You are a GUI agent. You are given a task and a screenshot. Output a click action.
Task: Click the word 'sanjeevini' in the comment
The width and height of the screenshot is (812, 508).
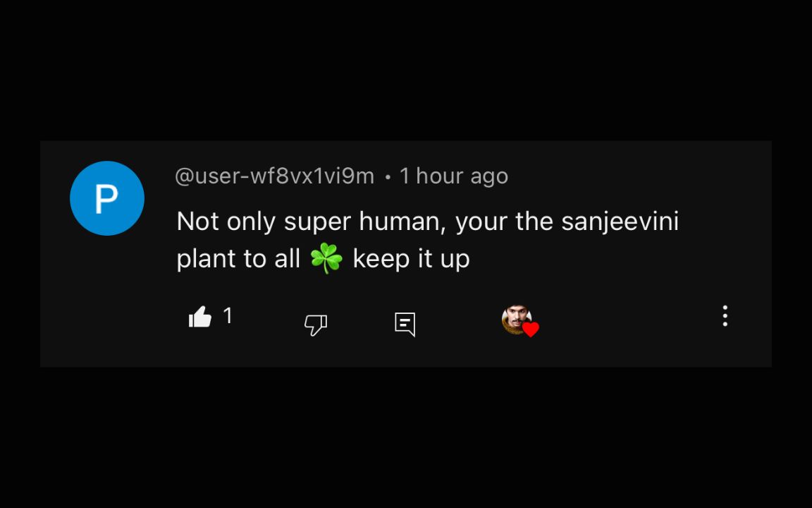tap(620, 222)
